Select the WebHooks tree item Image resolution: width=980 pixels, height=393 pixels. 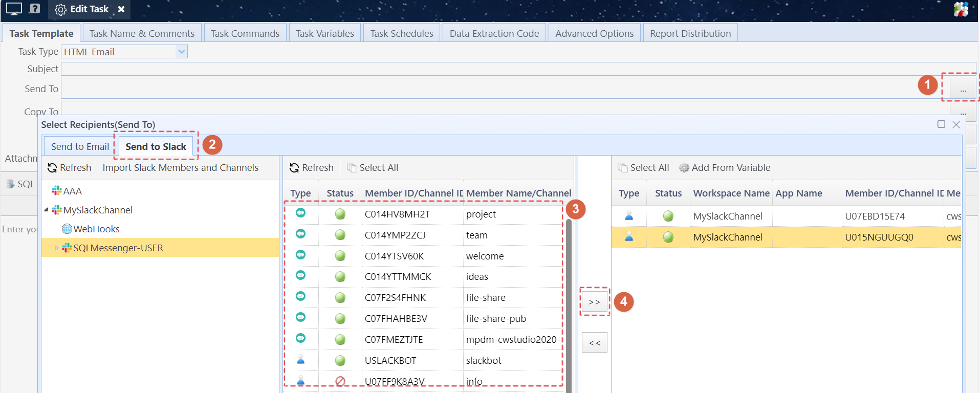[x=96, y=229]
